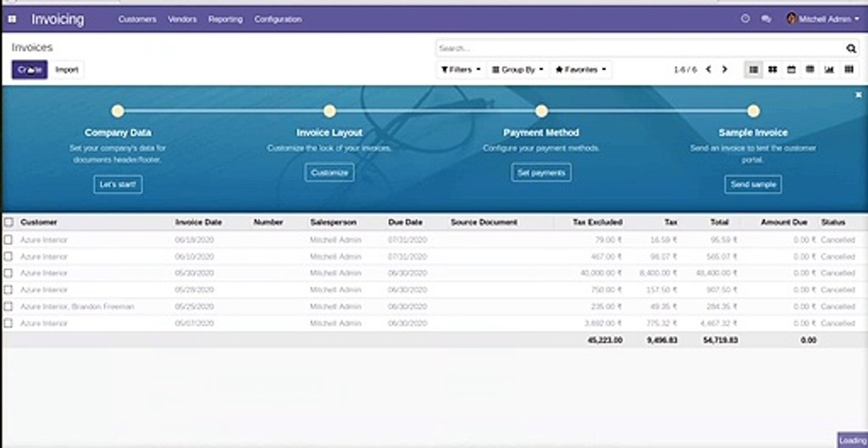
Task: Switch to pivot table view
Action: tap(810, 70)
